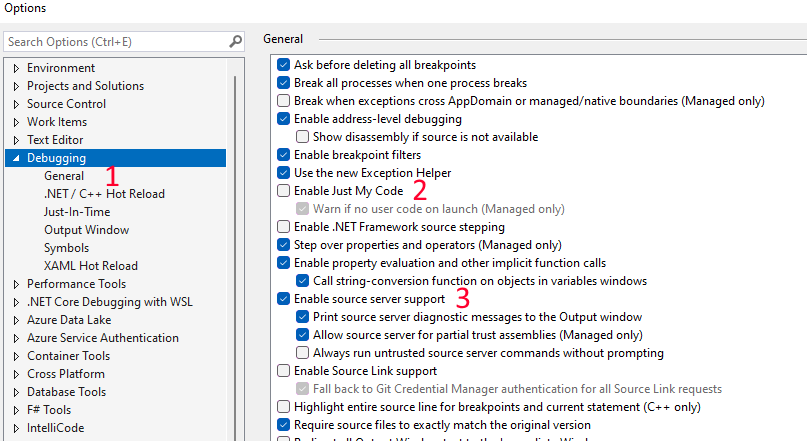Screen dimensions: 807x441
Task: Uncheck Break all processes when one breaks
Action: pyautogui.click(x=284, y=83)
